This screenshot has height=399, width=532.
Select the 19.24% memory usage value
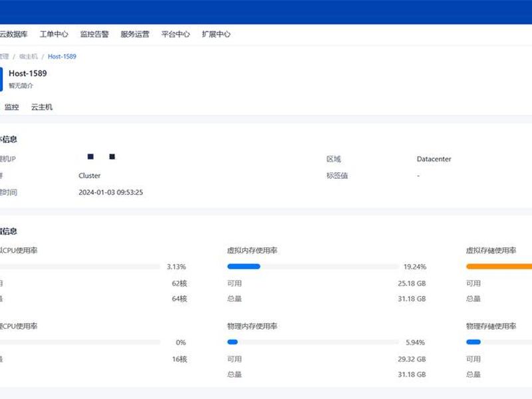pyautogui.click(x=414, y=267)
